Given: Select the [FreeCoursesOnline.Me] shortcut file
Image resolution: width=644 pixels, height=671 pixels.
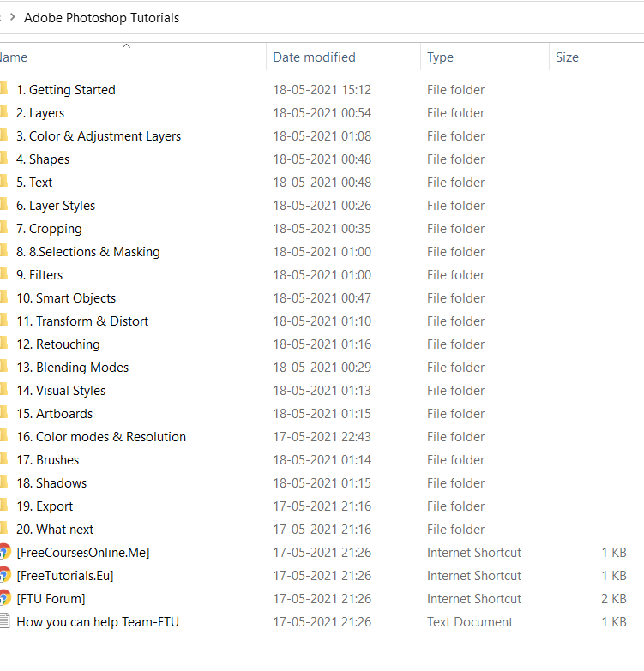Looking at the screenshot, I should tap(83, 552).
